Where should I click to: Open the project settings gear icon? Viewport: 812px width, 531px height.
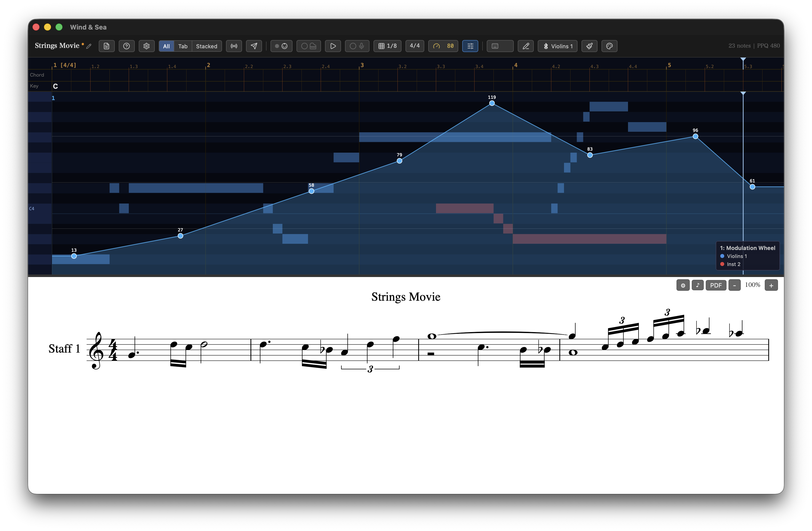(x=146, y=46)
